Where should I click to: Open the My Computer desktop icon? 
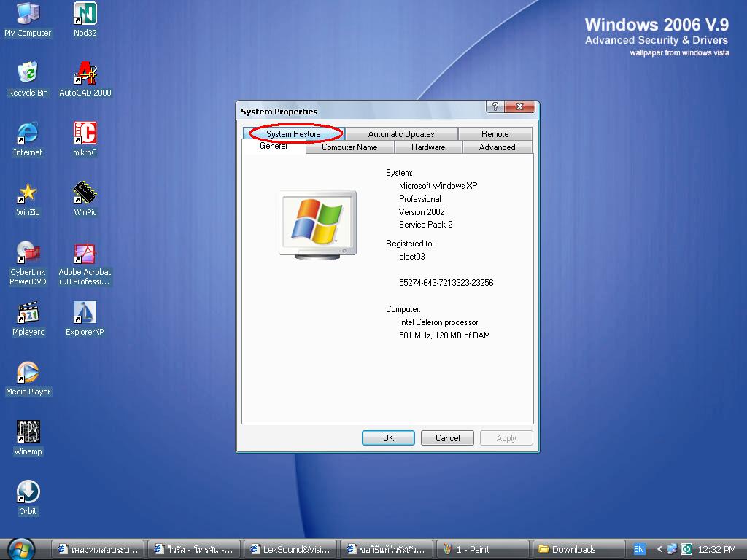tap(28, 20)
